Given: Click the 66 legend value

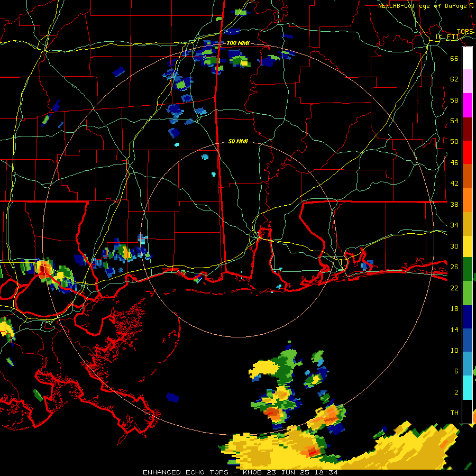Looking at the screenshot, I should coord(454,58).
